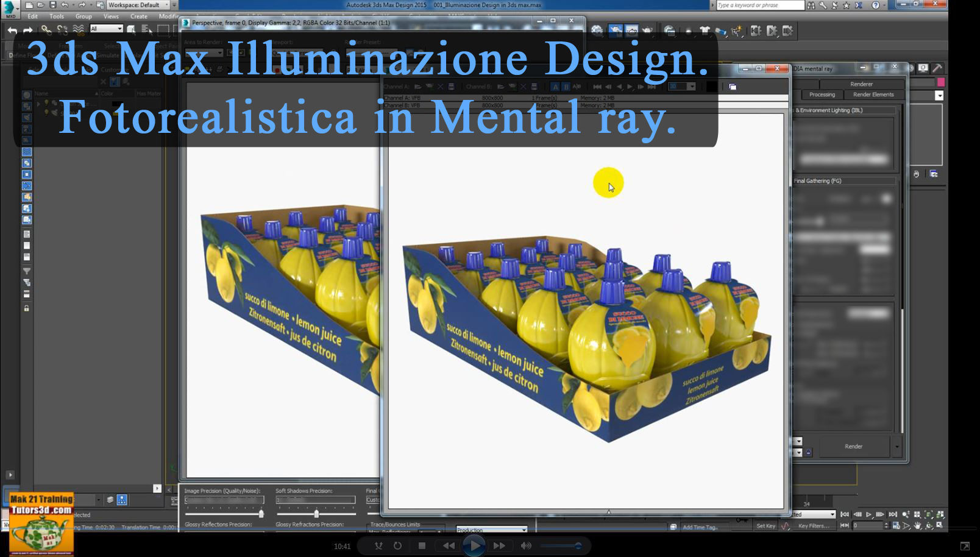Click Add Time Tag label
980x557 pixels.
click(700, 527)
